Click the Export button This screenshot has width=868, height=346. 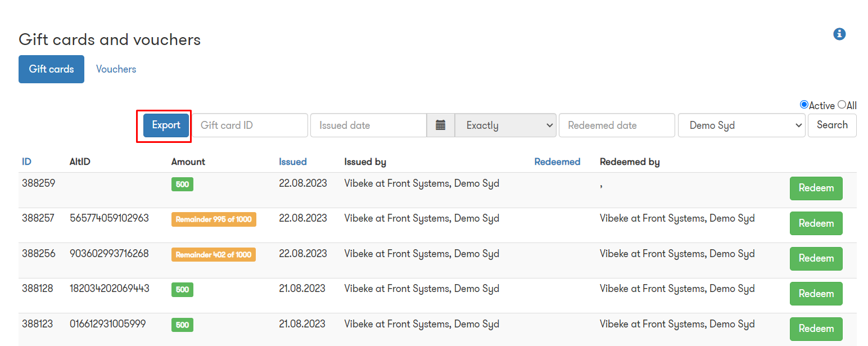[166, 125]
